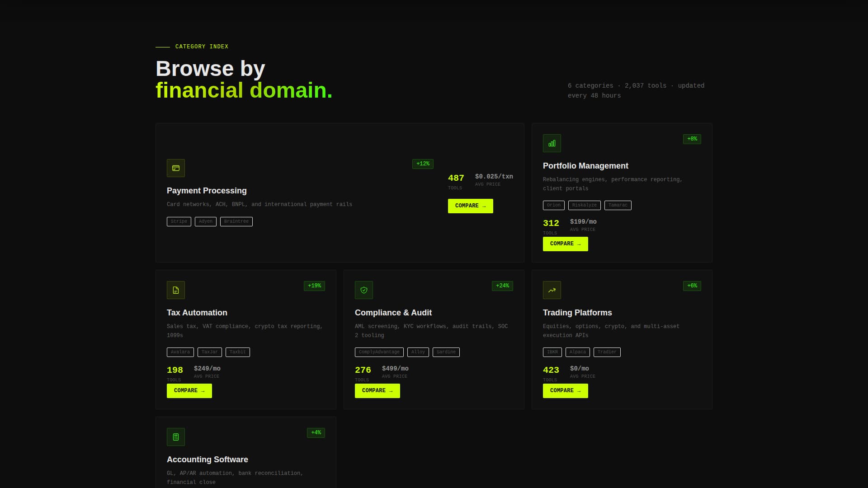
Task: Open the Trading Platforms category title
Action: [x=577, y=313]
